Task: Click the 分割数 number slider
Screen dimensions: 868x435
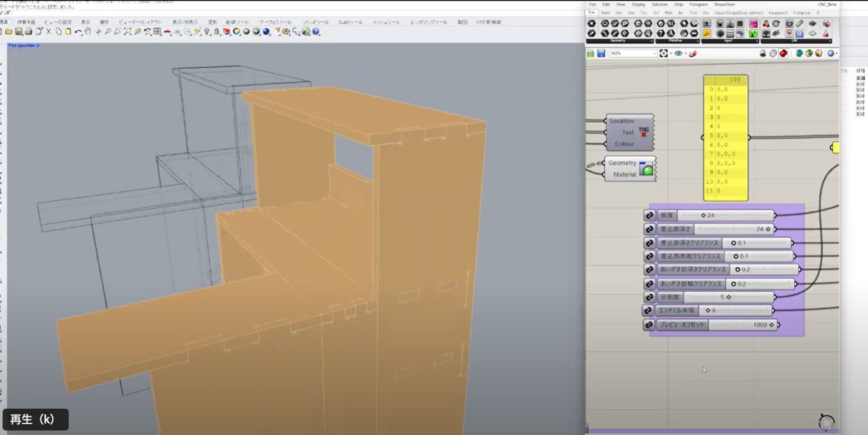Action: (716, 297)
